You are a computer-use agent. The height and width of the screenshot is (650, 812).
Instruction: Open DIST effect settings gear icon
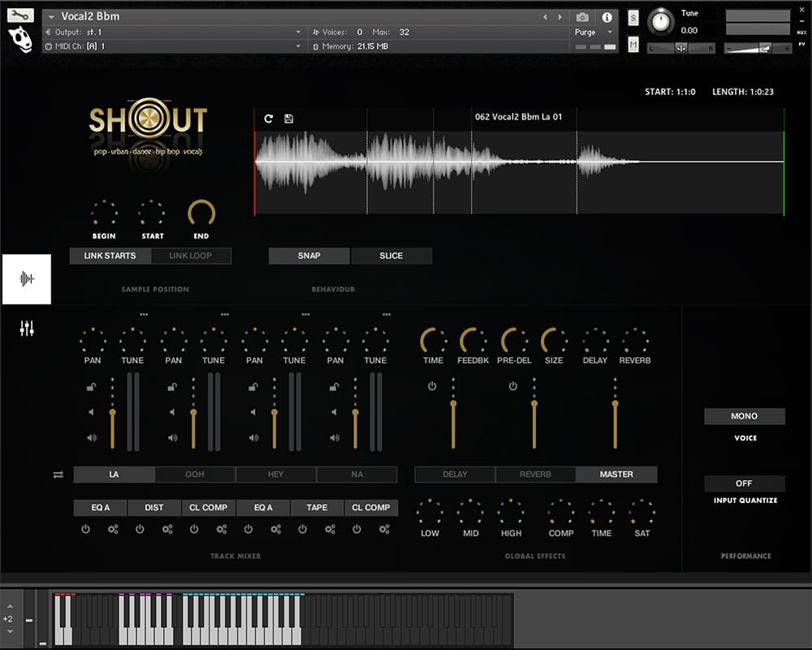pyautogui.click(x=167, y=529)
